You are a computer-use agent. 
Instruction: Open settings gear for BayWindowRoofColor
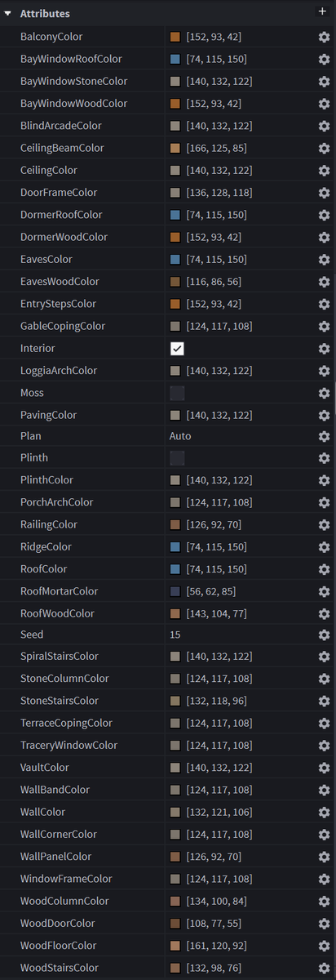click(x=324, y=60)
